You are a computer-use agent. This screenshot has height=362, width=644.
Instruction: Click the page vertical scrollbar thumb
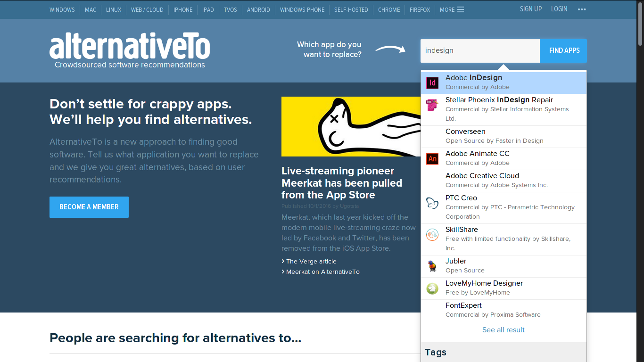coord(640,25)
